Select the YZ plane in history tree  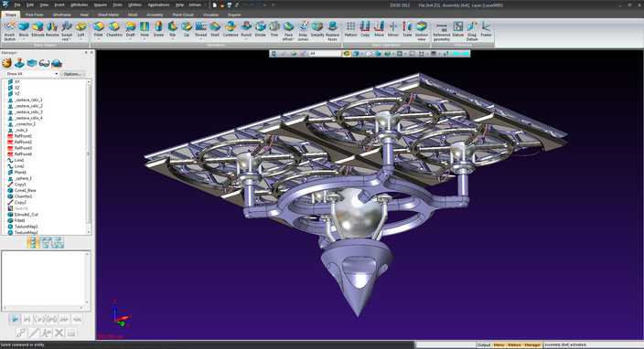tap(16, 93)
